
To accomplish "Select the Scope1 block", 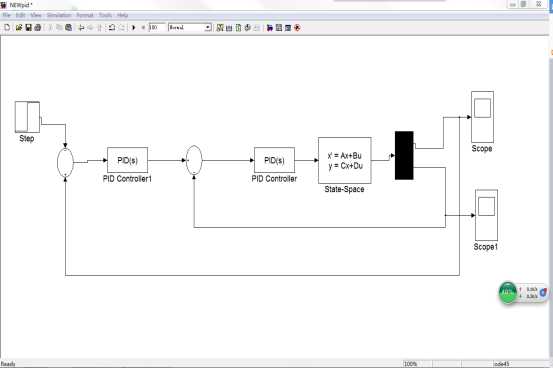I will (486, 215).
